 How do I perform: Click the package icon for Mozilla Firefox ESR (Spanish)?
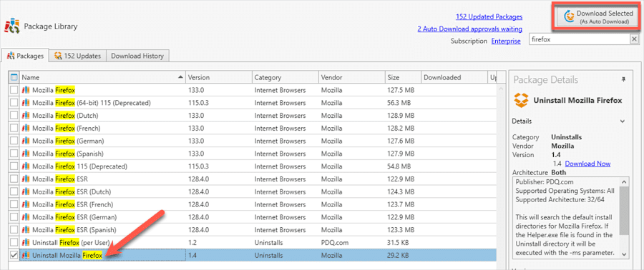point(26,229)
